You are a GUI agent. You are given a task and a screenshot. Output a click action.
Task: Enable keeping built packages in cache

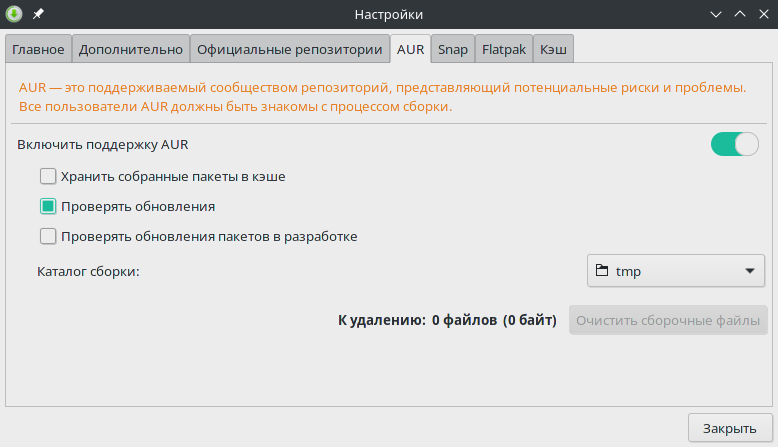click(48, 176)
